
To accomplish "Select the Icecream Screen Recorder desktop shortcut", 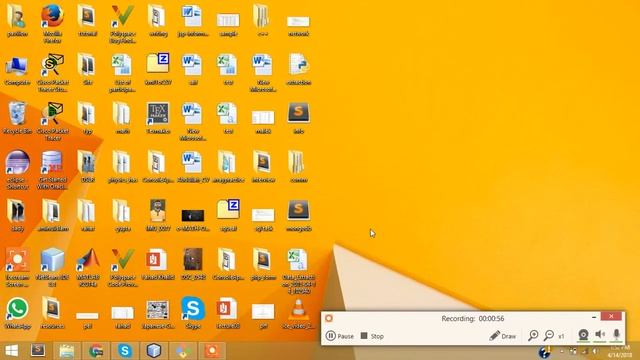I will click(17, 267).
